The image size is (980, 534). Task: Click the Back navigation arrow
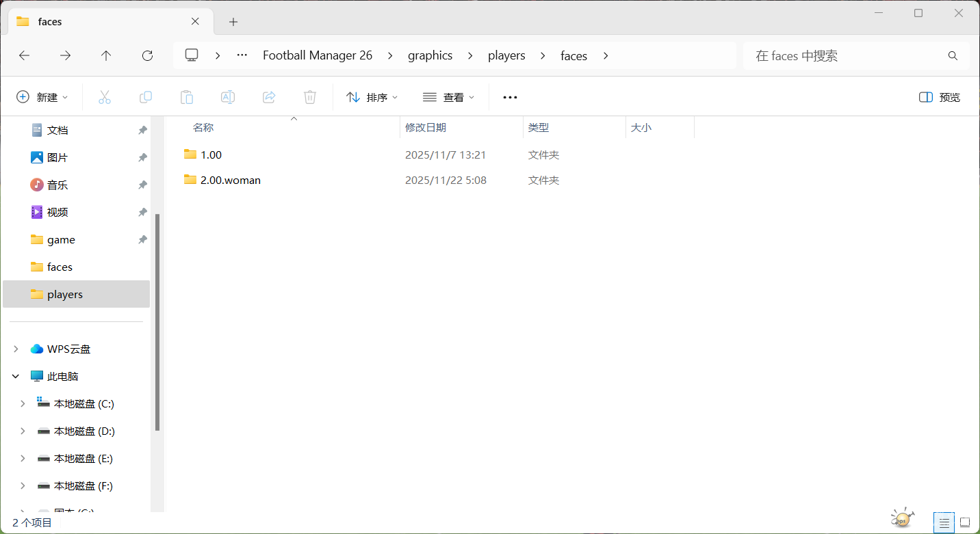click(x=24, y=55)
